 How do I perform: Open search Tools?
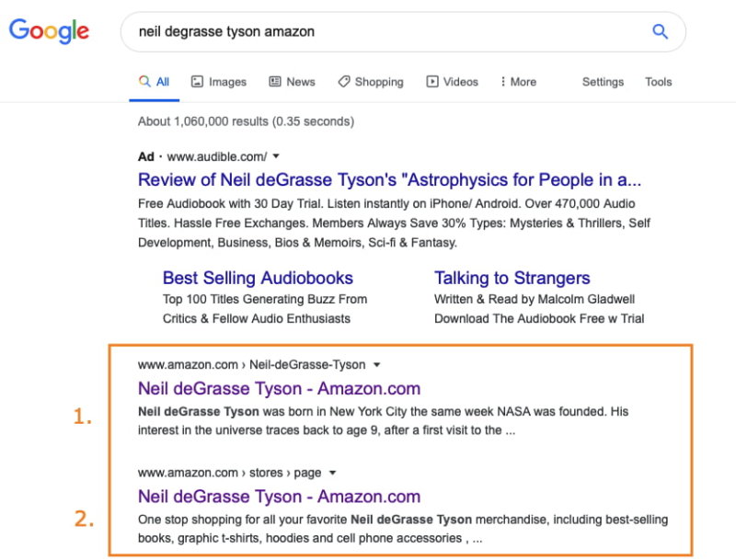click(x=658, y=82)
